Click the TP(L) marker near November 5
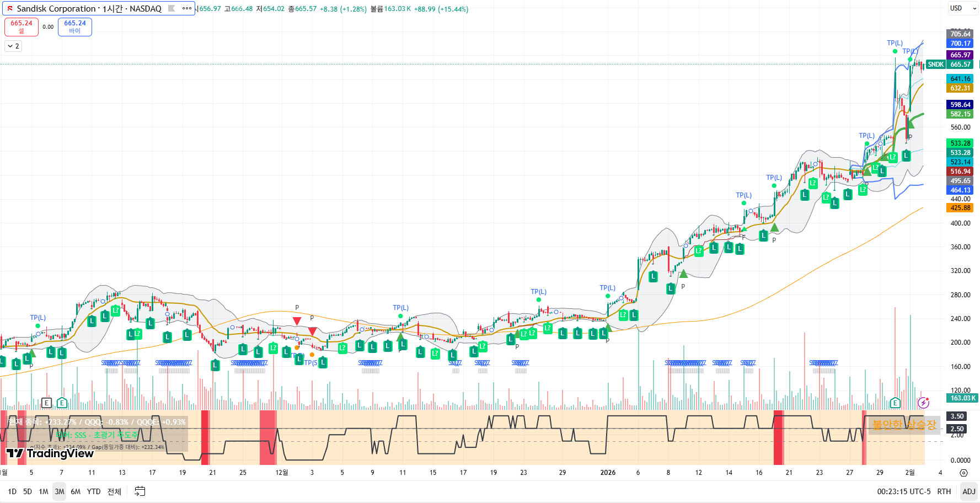980x503 pixels. (38, 318)
